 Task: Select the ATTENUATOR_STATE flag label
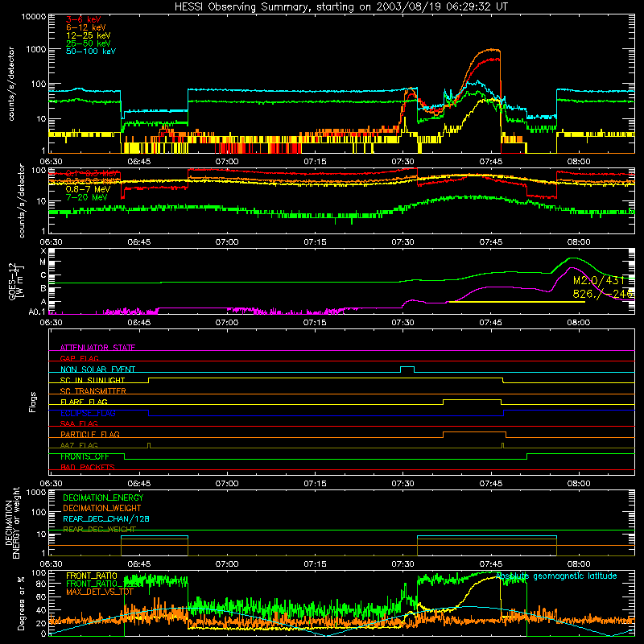tap(97, 348)
